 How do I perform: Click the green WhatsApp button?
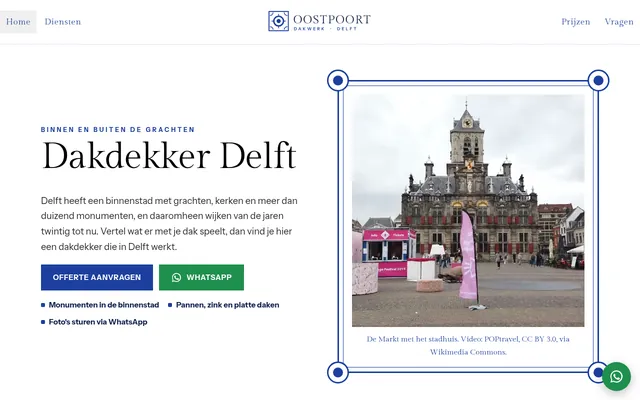click(x=201, y=278)
